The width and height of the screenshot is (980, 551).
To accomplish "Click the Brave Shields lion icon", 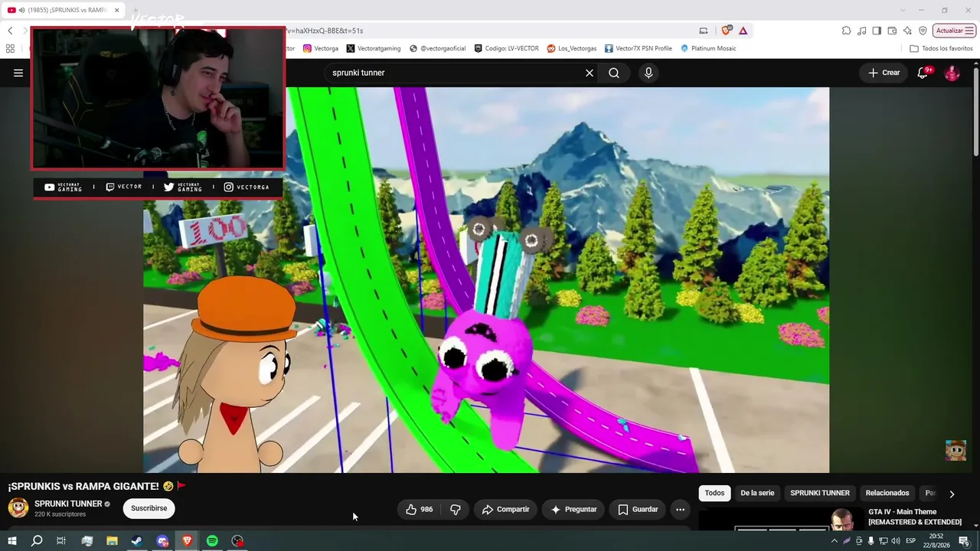I will coord(726,31).
